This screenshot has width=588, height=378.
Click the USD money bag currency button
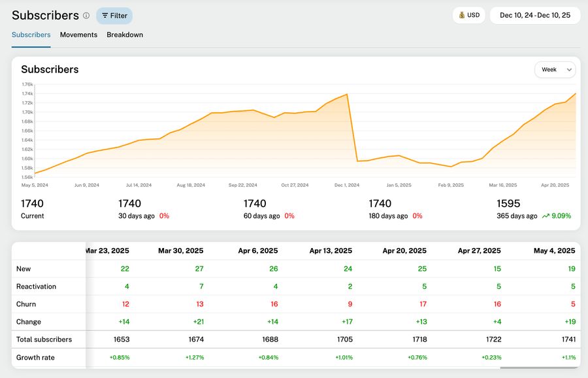click(469, 15)
